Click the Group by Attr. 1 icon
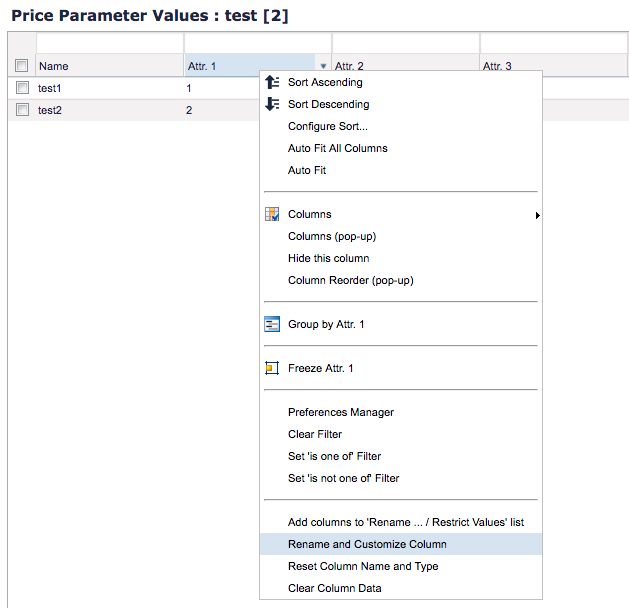 (272, 324)
